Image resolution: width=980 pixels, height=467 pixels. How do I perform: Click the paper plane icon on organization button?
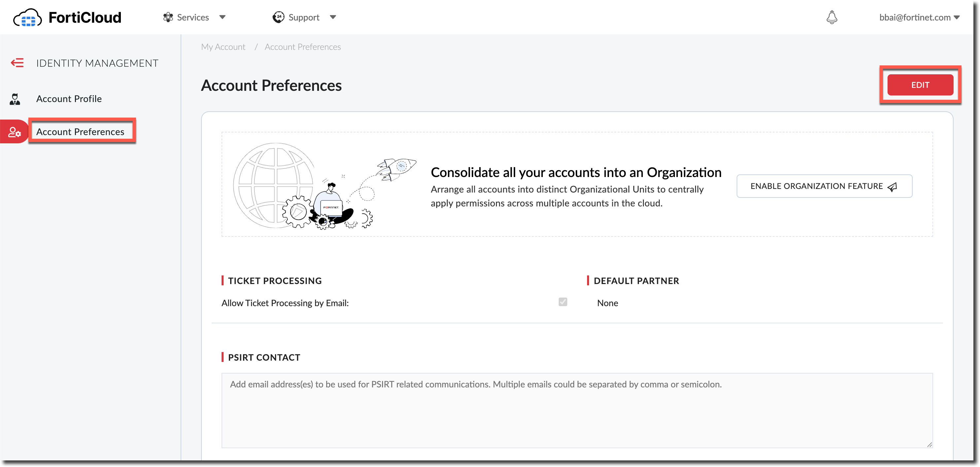892,187
